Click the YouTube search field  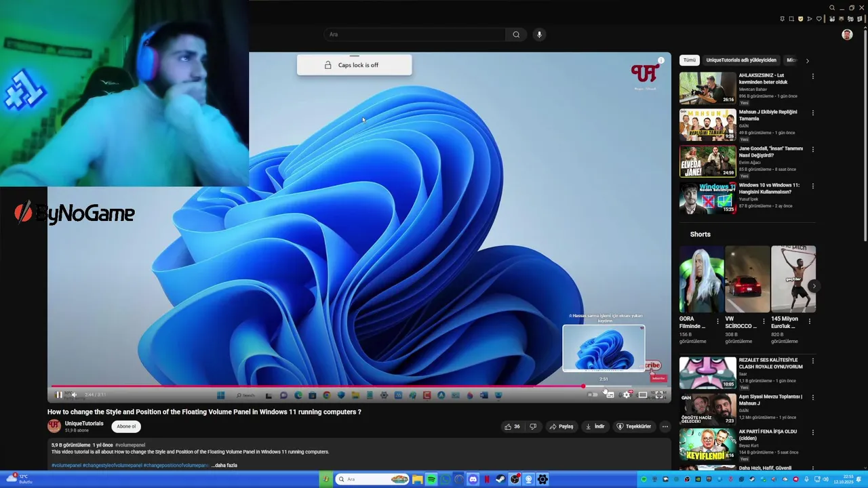414,35
